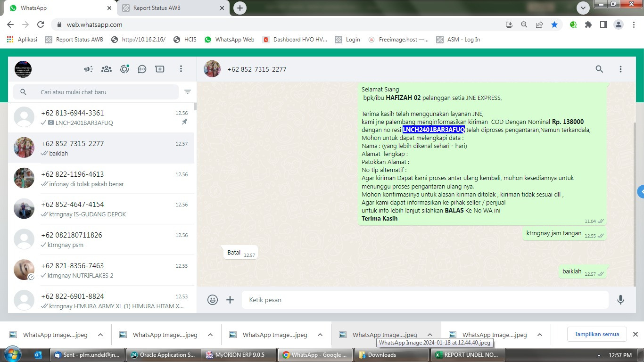Viewport: 644px width, 362px height.
Task: Open the Freeimage.host bookmark
Action: 398,40
